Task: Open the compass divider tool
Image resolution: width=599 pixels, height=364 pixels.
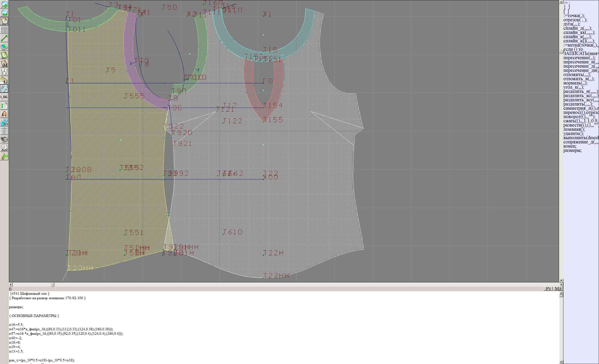Action: (4, 72)
